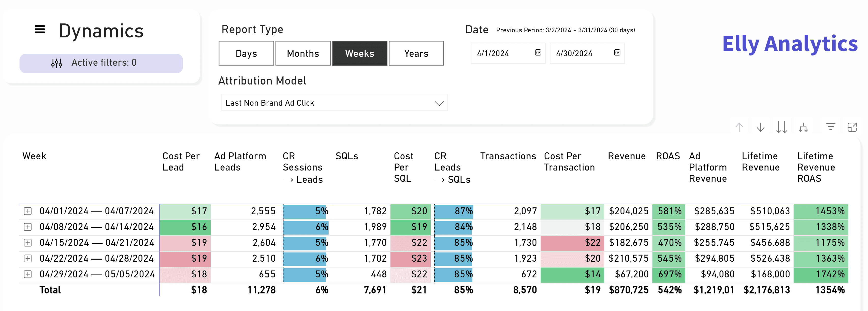
Task: Sort by the ROAS column header
Action: tap(668, 156)
